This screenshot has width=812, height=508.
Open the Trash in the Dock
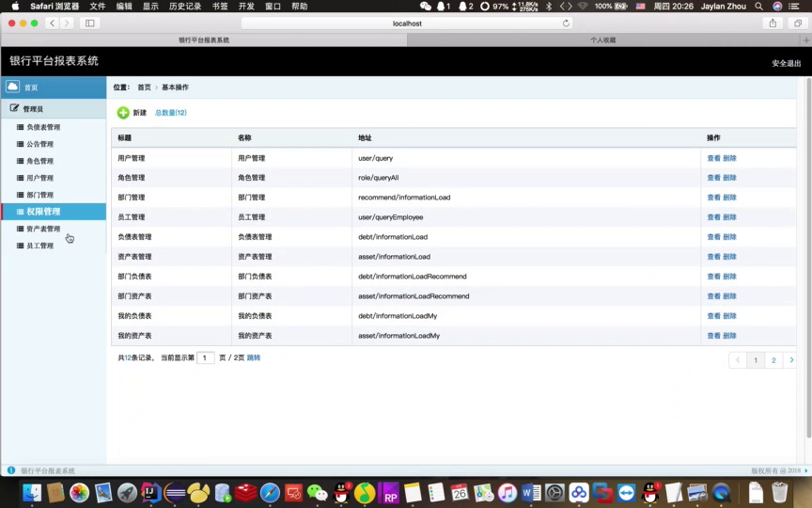click(779, 492)
